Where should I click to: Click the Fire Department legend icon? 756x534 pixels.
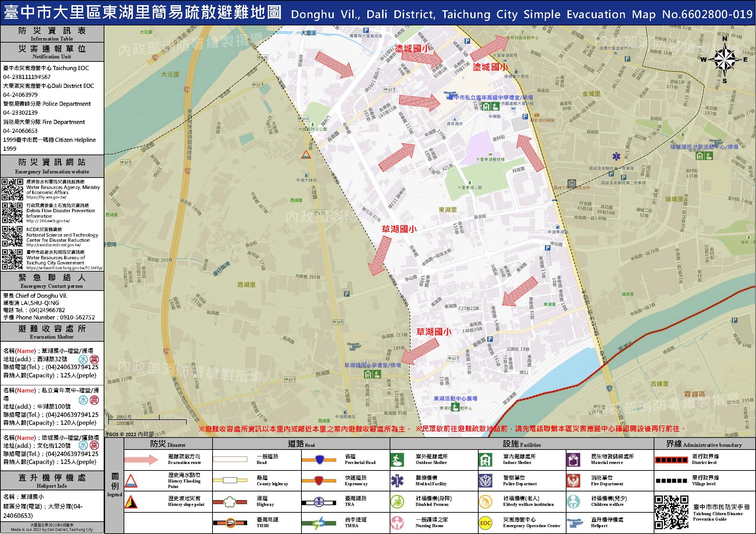573,481
